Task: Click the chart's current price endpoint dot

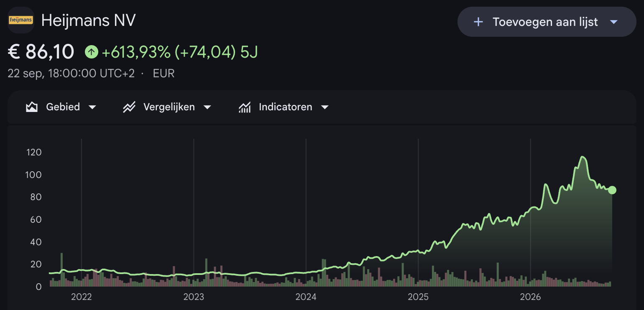Action: tap(612, 190)
